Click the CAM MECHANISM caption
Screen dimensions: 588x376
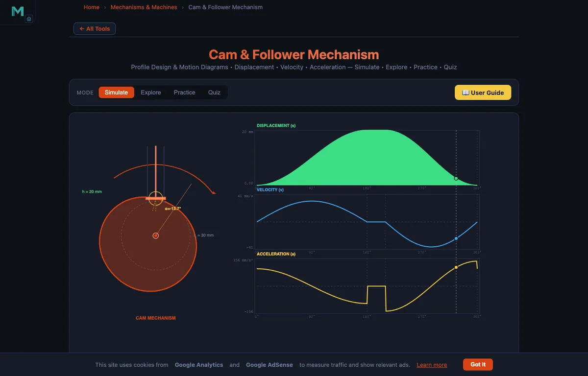(x=156, y=318)
